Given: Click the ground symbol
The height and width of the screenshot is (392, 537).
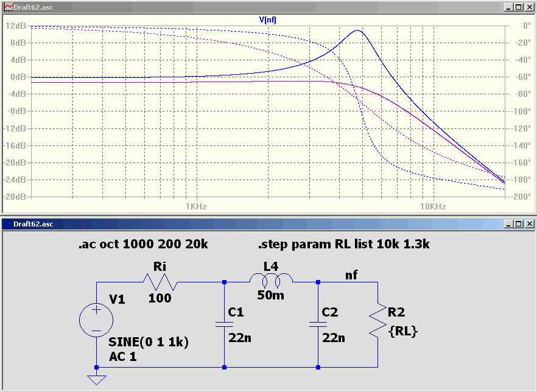Looking at the screenshot, I should (97, 380).
